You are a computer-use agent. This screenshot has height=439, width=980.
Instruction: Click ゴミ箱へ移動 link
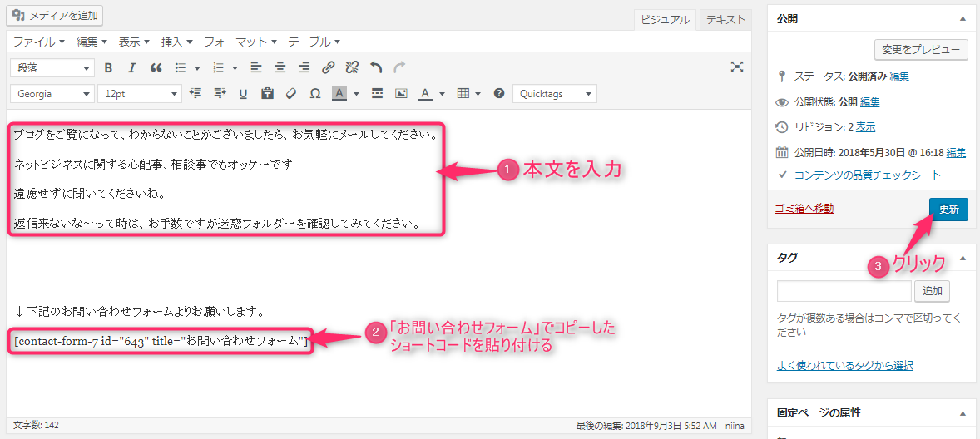tap(804, 209)
